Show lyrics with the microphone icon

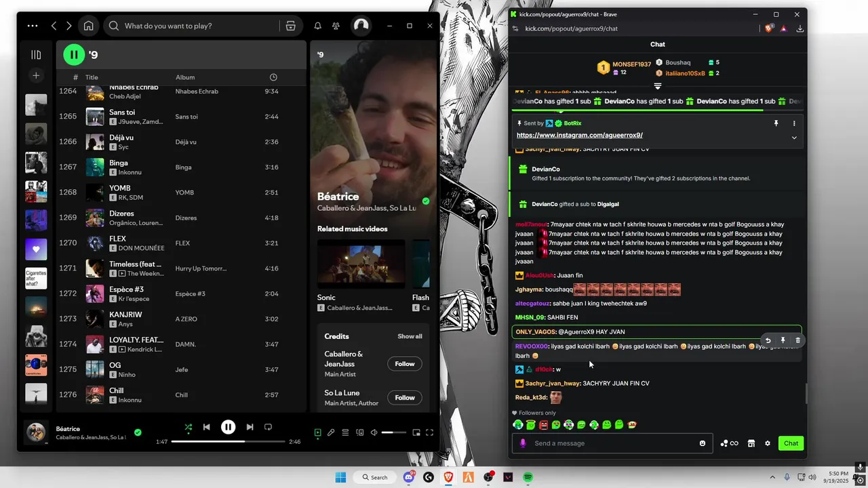point(331,432)
